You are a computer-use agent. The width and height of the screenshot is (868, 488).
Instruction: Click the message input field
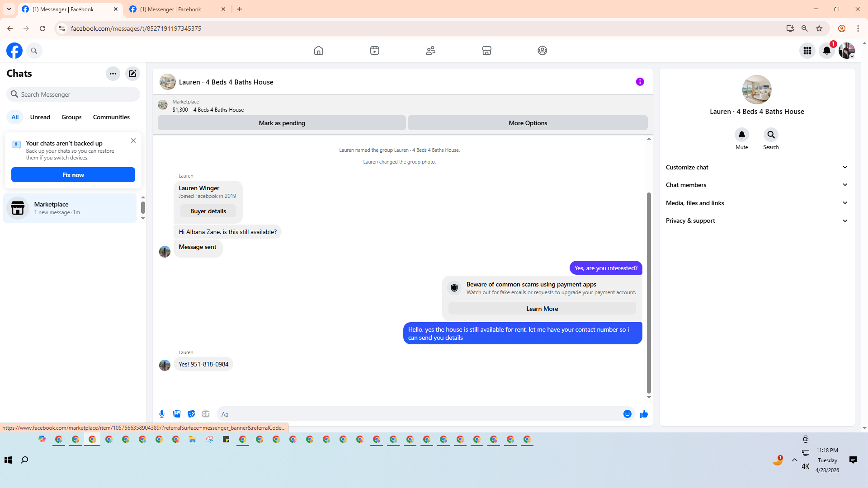click(420, 414)
